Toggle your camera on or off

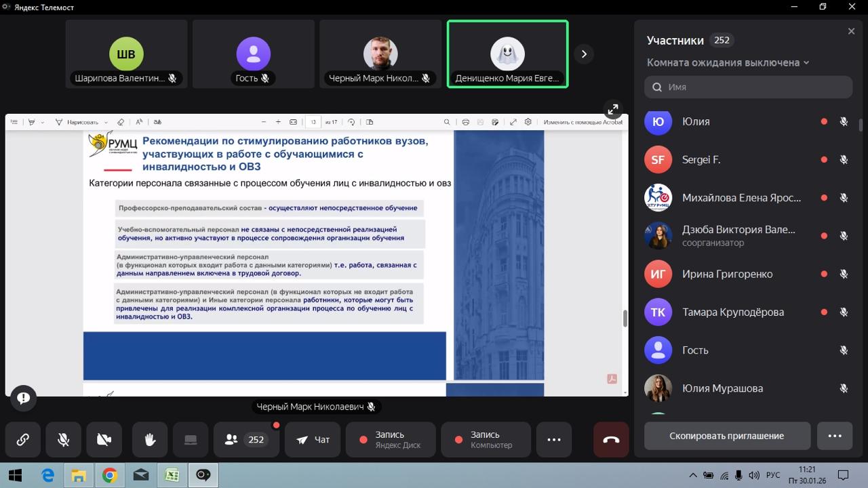104,440
